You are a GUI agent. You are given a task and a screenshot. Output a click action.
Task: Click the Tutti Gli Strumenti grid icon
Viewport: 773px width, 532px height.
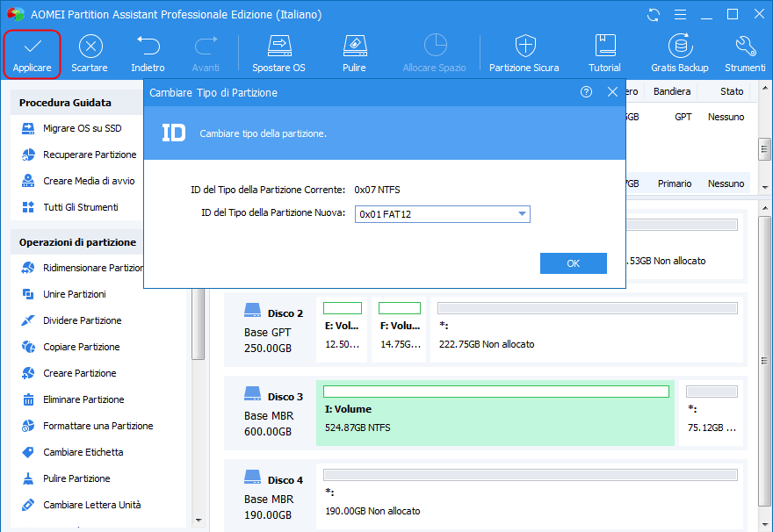[28, 207]
